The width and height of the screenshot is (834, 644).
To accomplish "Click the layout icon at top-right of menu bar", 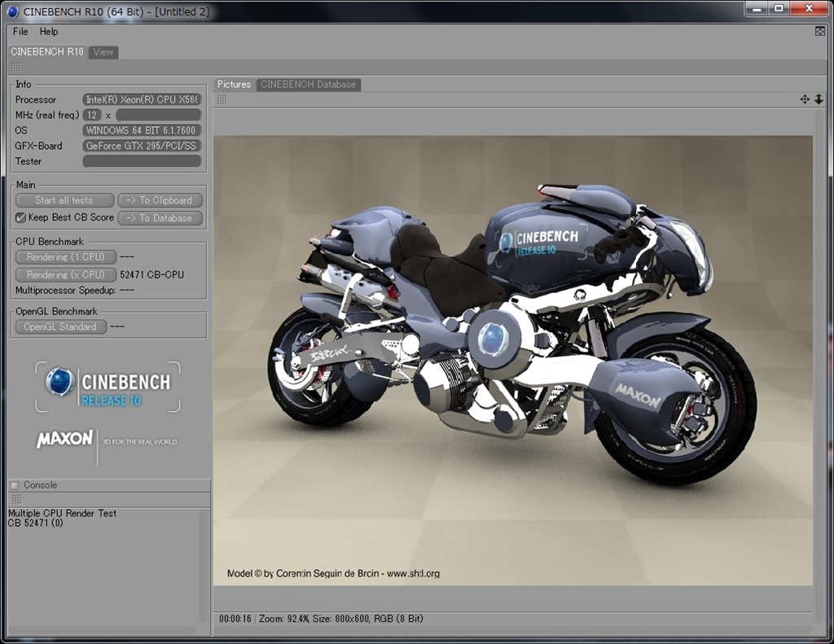I will coord(819,32).
